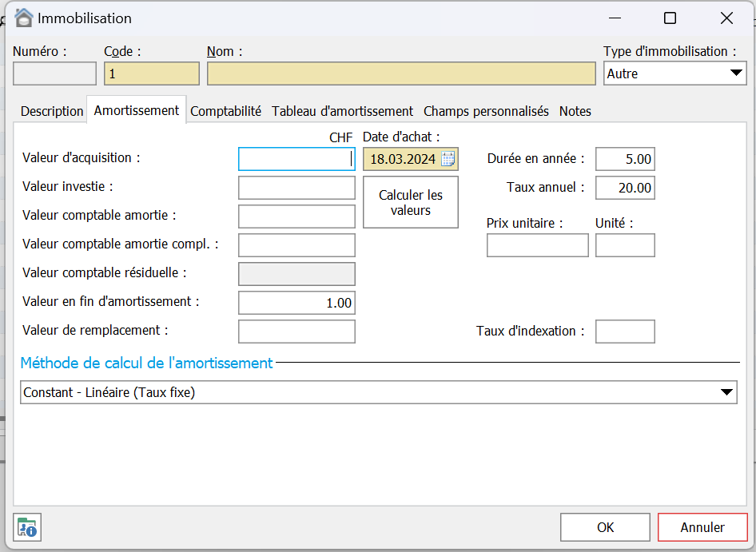
Task: Open the Notes tab
Action: (575, 111)
